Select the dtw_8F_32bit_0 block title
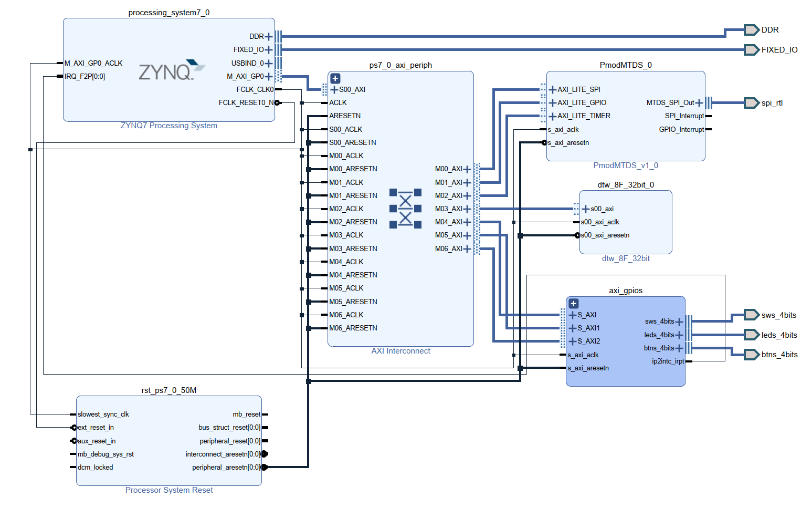Viewport: 812px width, 508px height. coord(626,185)
